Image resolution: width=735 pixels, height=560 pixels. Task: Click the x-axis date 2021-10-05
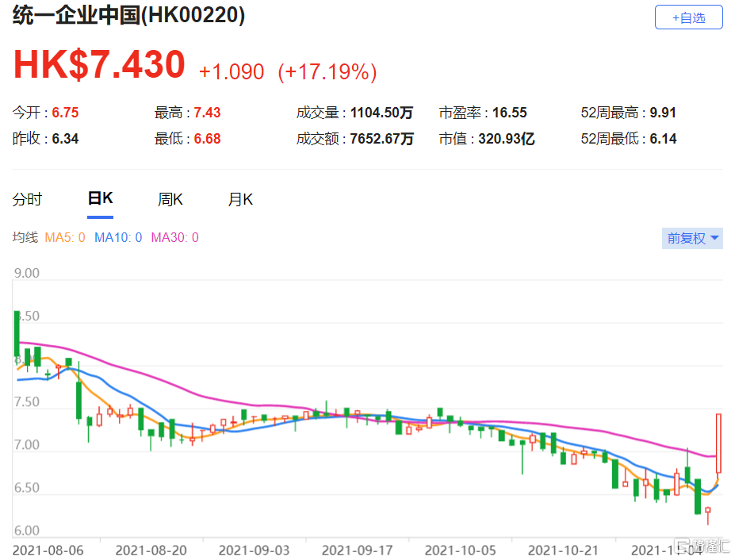pyautogui.click(x=461, y=550)
